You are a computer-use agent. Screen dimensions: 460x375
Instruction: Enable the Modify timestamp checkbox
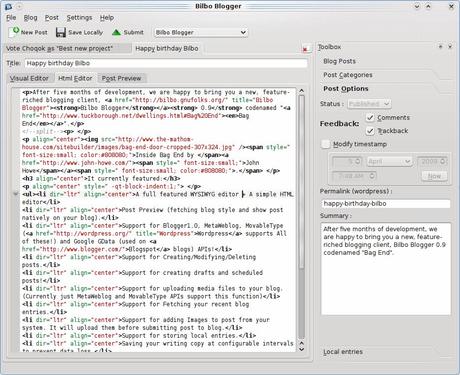point(326,144)
